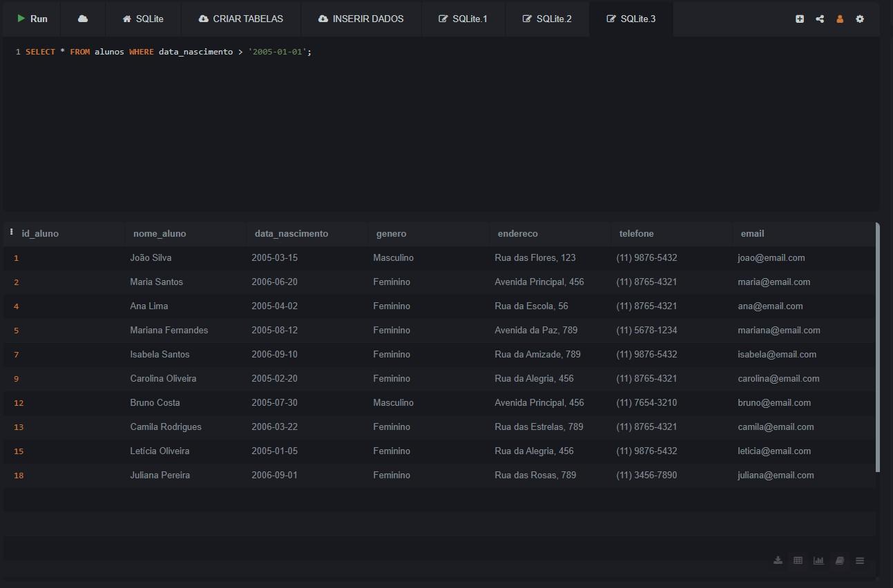Click the date 2005-07-30
893x588 pixels.
click(x=274, y=402)
